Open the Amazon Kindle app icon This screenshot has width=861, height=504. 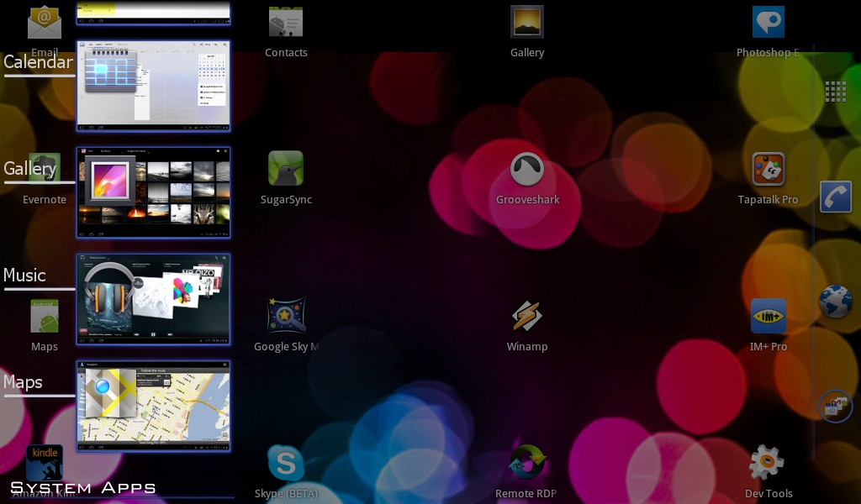coord(45,462)
